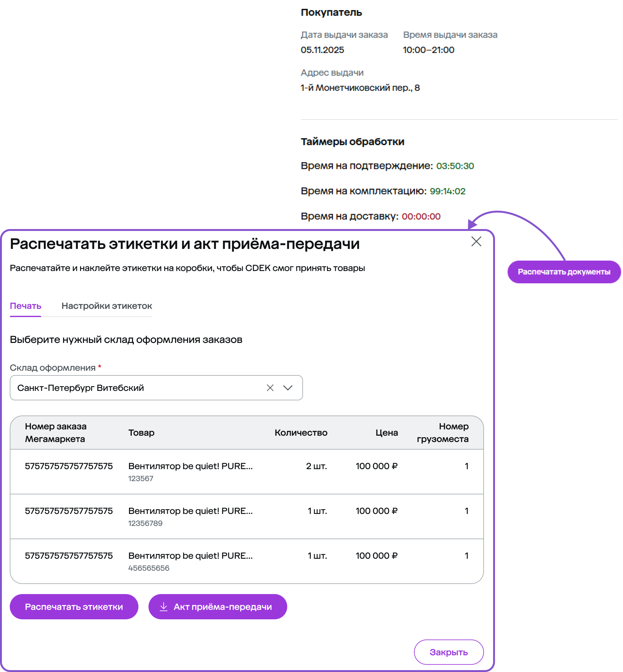Select the table row with article 456565656
Screen dimensions: 623x672
[247, 561]
